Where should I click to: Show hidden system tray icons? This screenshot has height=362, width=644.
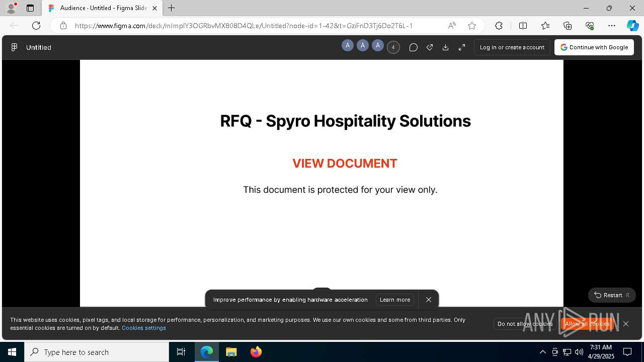[x=542, y=352]
